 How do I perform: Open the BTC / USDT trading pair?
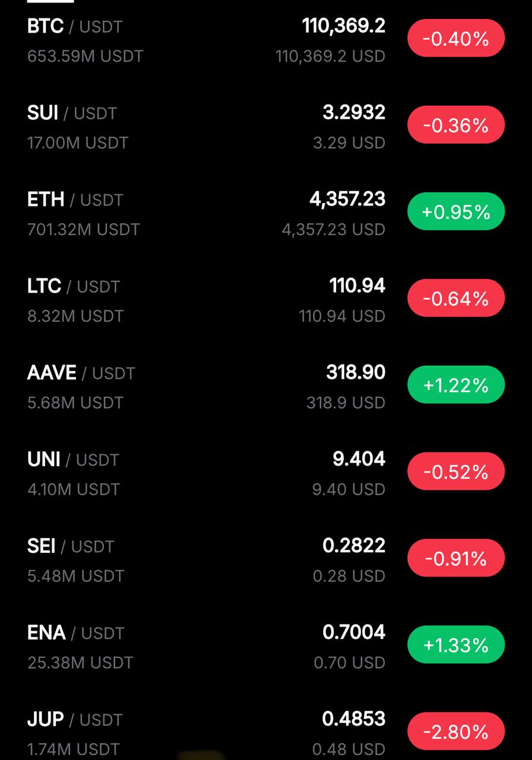click(x=266, y=40)
